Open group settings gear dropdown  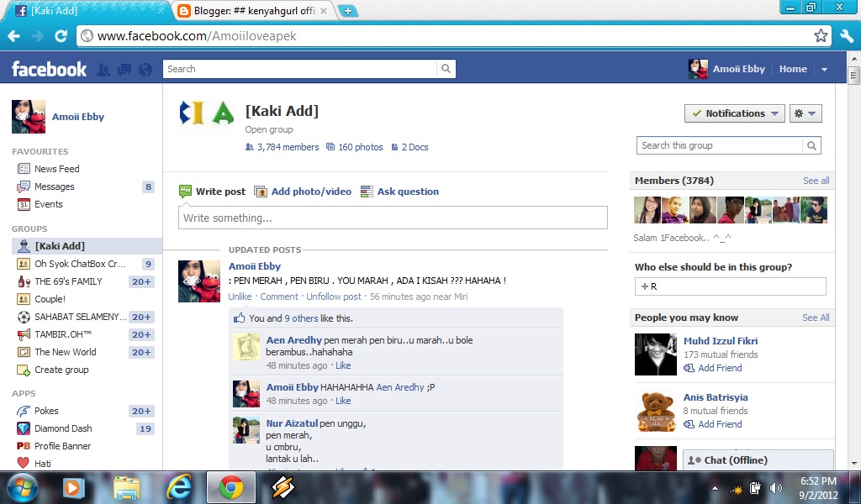pyautogui.click(x=806, y=113)
